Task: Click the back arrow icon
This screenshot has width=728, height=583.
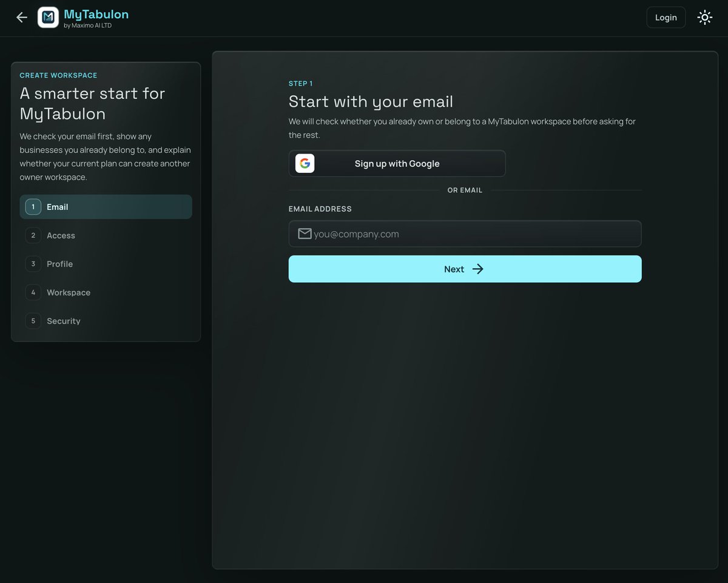Action: pos(22,18)
